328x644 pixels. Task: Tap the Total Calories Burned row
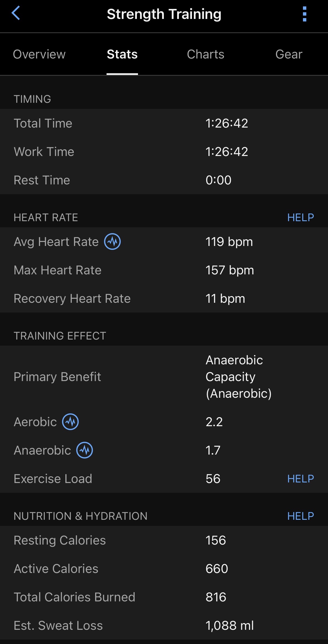click(164, 597)
